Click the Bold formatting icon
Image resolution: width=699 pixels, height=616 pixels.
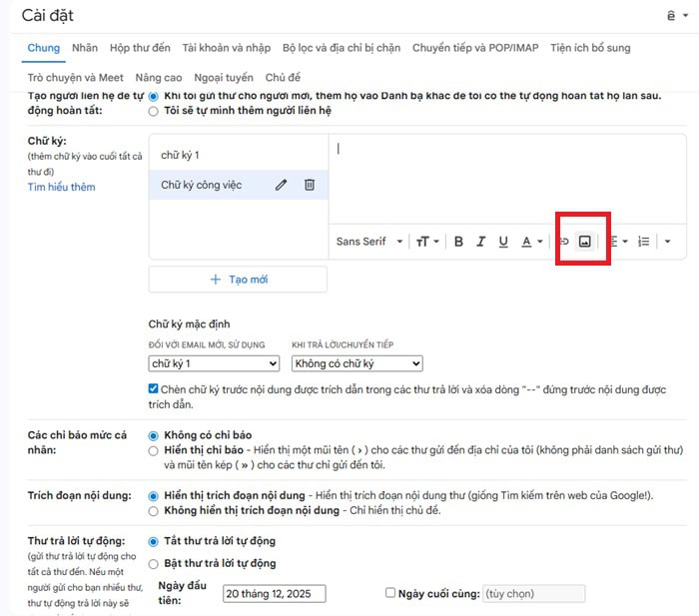[x=458, y=242]
